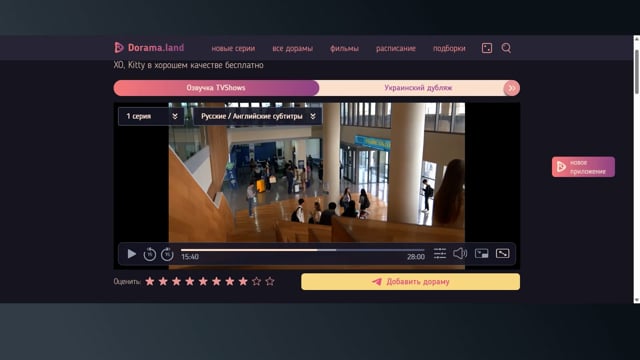Image resolution: width=640 pixels, height=360 pixels.
Task: Rewind 15 seconds
Action: [x=150, y=254]
